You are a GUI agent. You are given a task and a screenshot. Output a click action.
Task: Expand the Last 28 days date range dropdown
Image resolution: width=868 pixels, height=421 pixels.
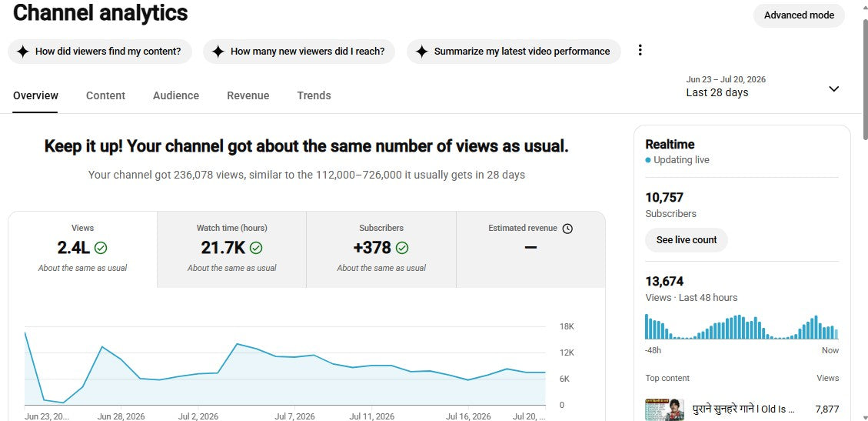pyautogui.click(x=763, y=87)
